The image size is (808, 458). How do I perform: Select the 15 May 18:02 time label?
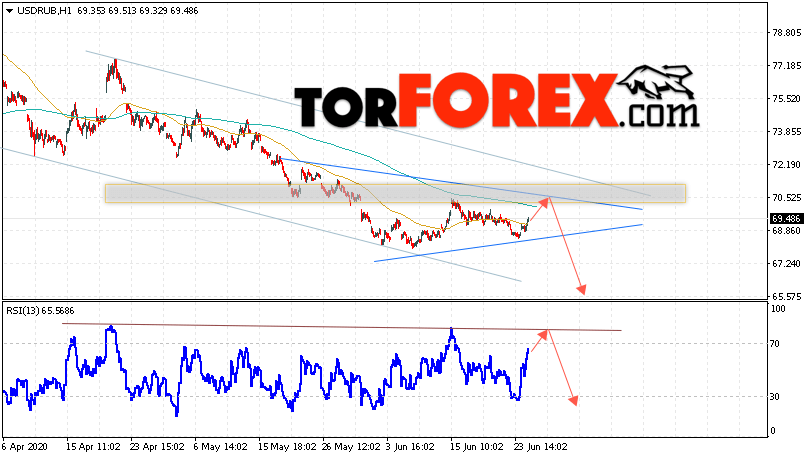[287, 447]
